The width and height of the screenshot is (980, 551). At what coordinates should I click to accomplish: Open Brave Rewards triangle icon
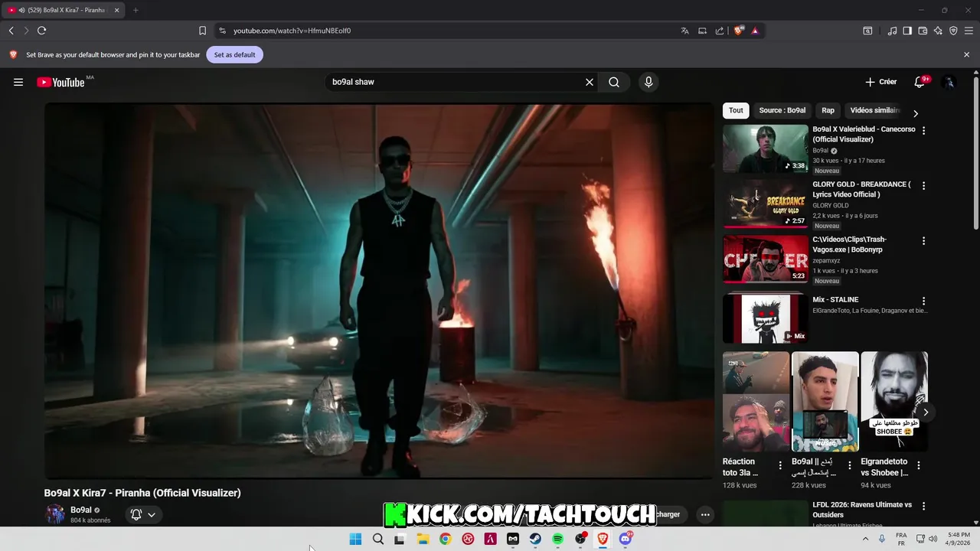click(755, 31)
